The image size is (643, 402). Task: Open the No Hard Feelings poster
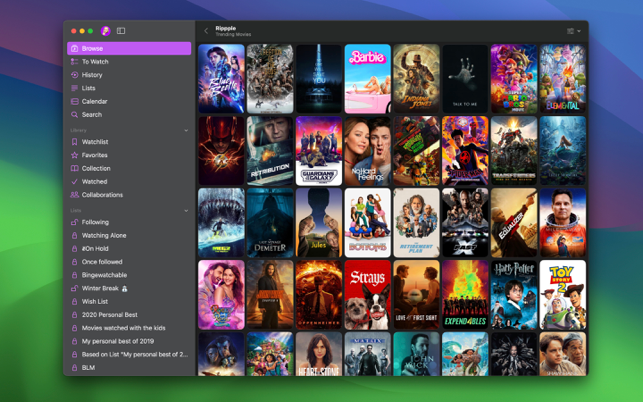[x=368, y=151]
